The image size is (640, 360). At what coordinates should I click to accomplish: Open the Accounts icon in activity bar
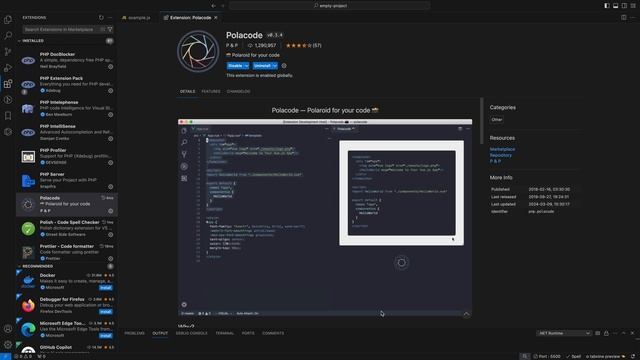coord(8,329)
